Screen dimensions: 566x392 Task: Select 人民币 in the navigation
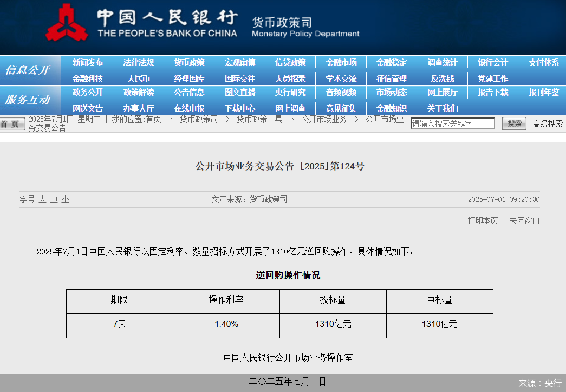(x=138, y=79)
